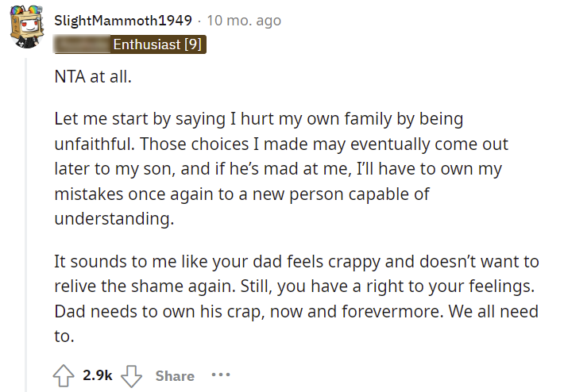Image resolution: width=564 pixels, height=392 pixels.
Task: Click the blurred portion of the user flair
Action: tap(82, 44)
